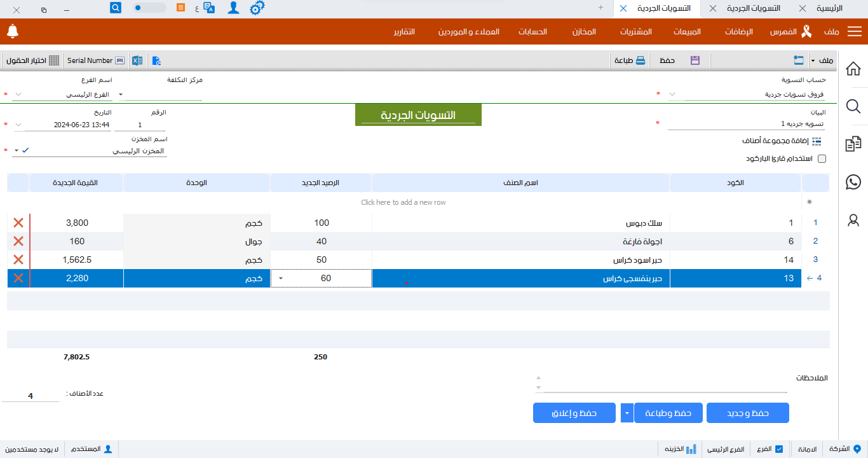Enable استخدام قارئ الباركود checkbox
868x458 pixels.
pyautogui.click(x=822, y=158)
